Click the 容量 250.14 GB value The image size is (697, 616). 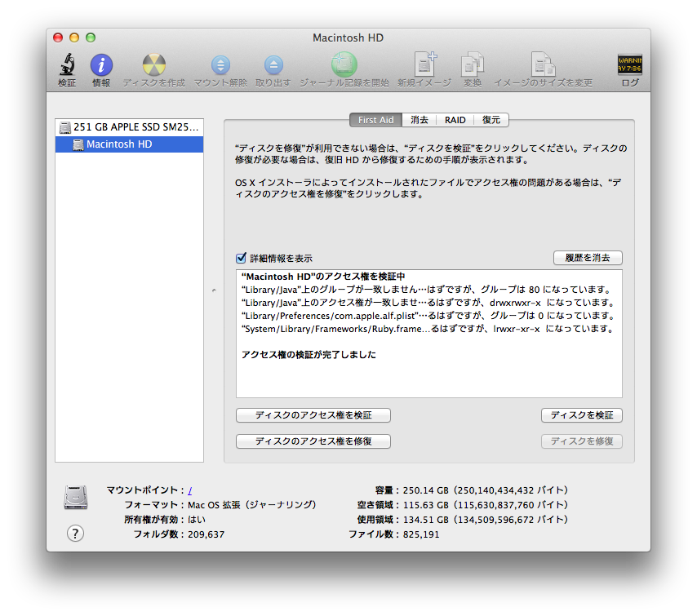coord(485,490)
